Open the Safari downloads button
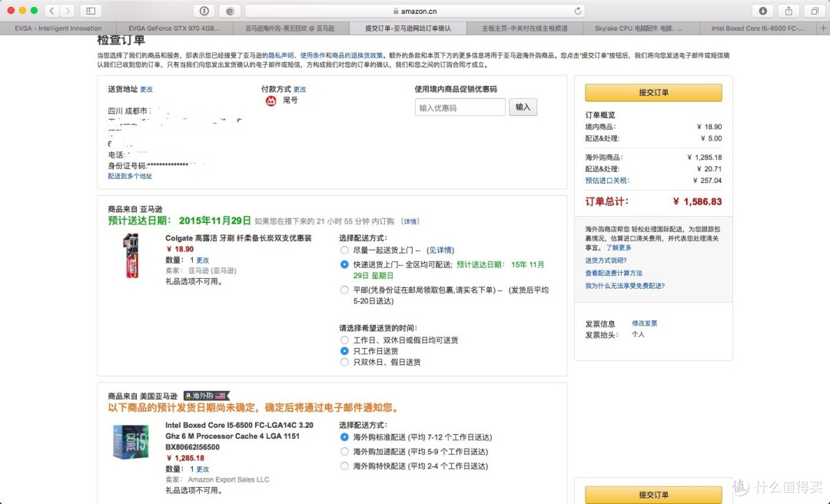830x504 pixels. 763,11
